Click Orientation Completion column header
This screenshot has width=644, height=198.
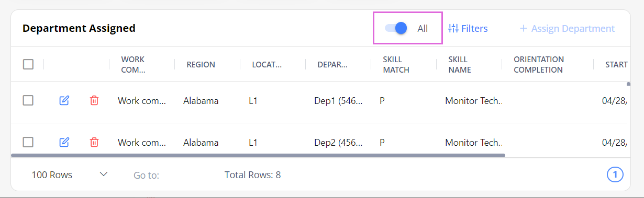(x=539, y=64)
